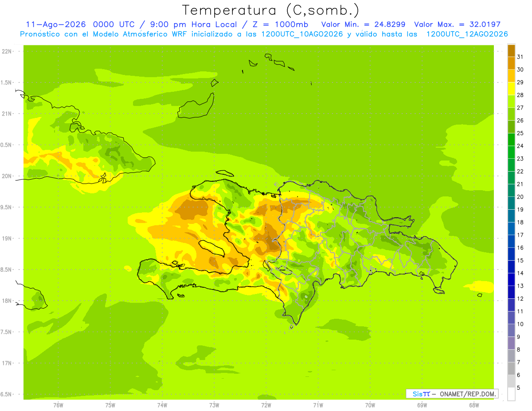Viewport: 532px width, 411px height.
Task: Click the legend swatch between 30 and 31
Action: click(511, 63)
